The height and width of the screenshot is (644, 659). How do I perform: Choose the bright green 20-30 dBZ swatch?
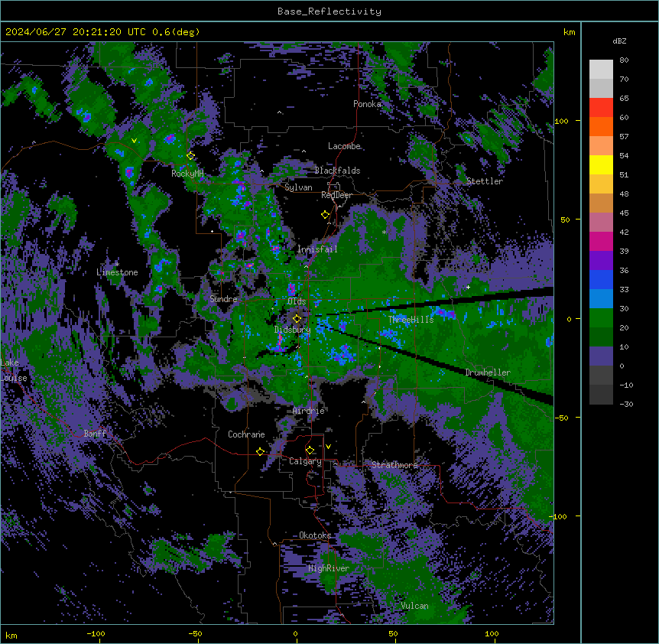tap(601, 318)
